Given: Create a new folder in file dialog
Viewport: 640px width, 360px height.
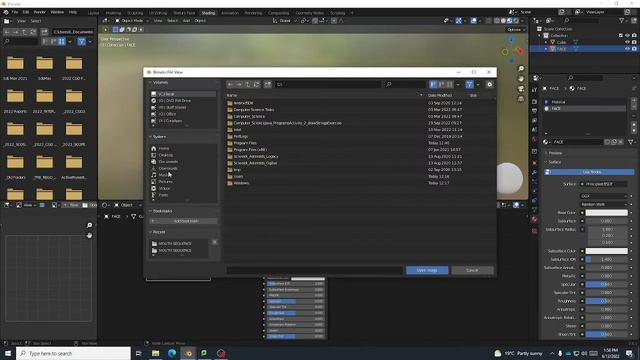Looking at the screenshot, I should (268, 84).
